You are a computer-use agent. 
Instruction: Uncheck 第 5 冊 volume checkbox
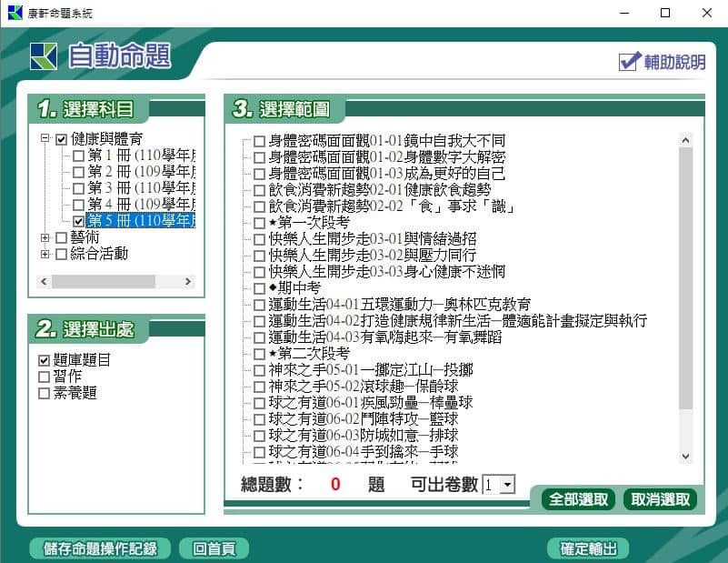tap(78, 221)
